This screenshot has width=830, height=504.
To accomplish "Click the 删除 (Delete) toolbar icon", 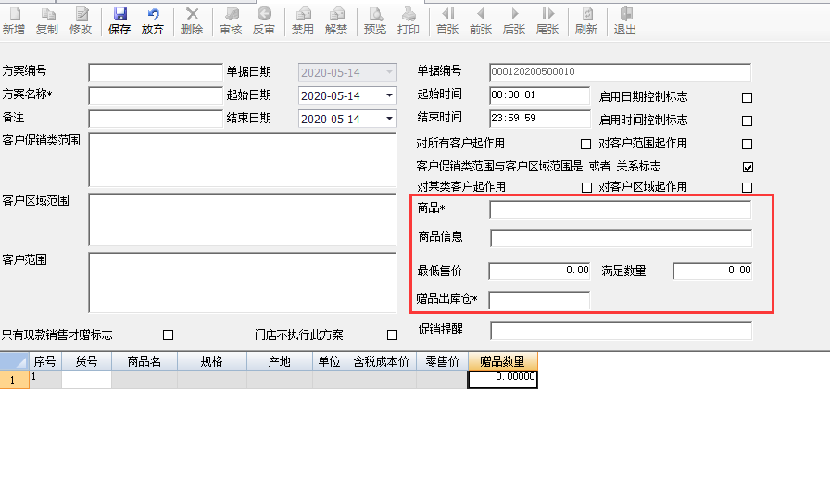I will coord(192,21).
